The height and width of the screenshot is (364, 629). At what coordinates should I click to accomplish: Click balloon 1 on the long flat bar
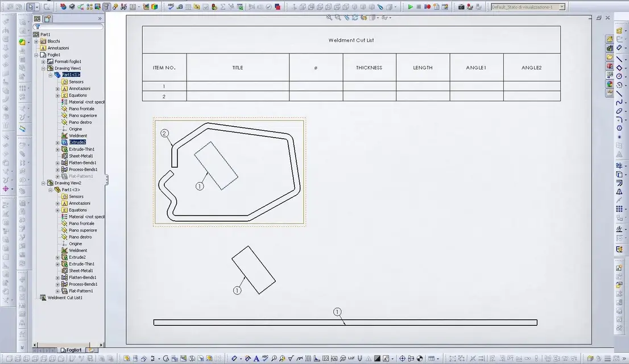click(x=337, y=312)
